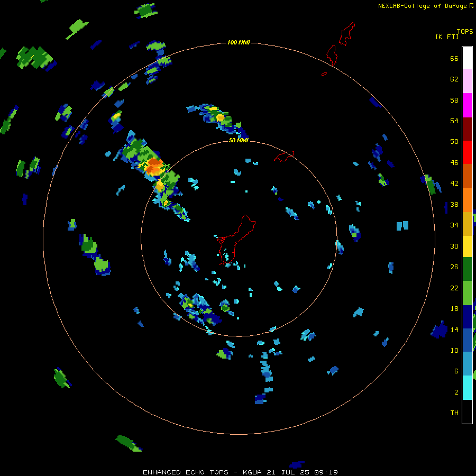Click the "100 NMI" range ring label
476x476 pixels.
pos(239,42)
